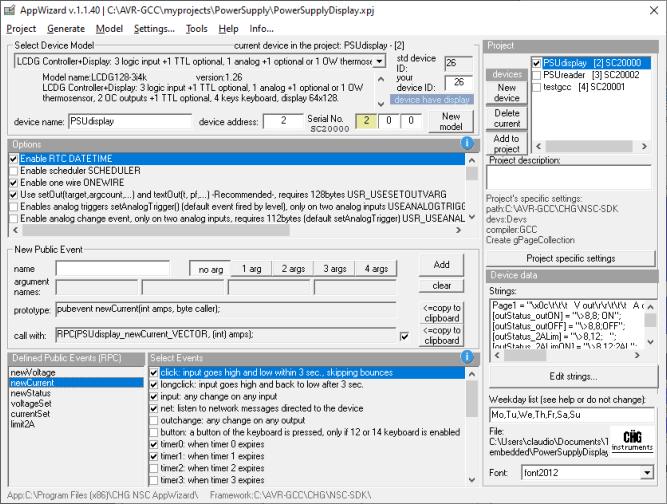Enable analog triggers setAnalogTrigger checkbox
This screenshot has width=667, height=504.
(x=14, y=207)
